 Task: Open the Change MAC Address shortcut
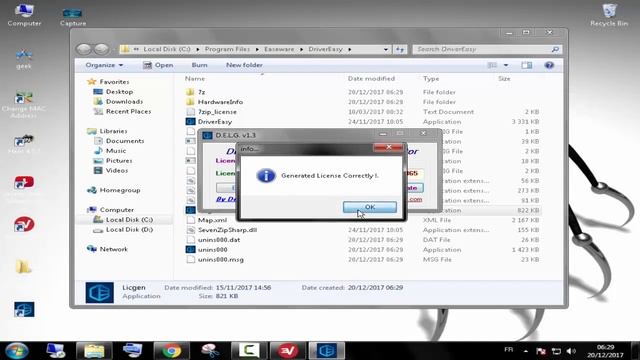pos(24,104)
